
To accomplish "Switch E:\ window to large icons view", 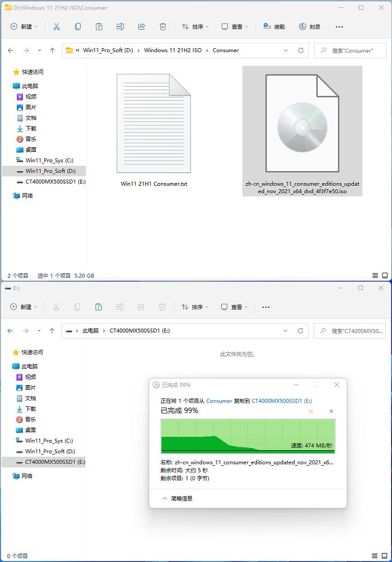I will tap(385, 556).
